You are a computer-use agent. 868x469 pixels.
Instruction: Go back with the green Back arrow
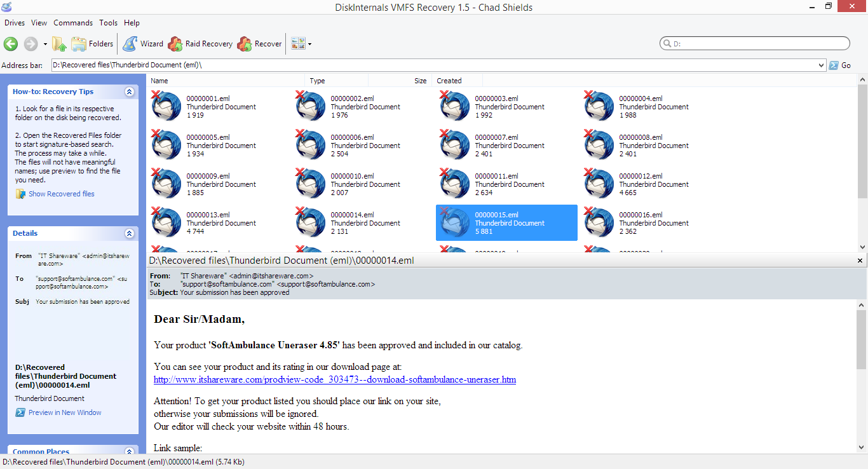point(11,44)
